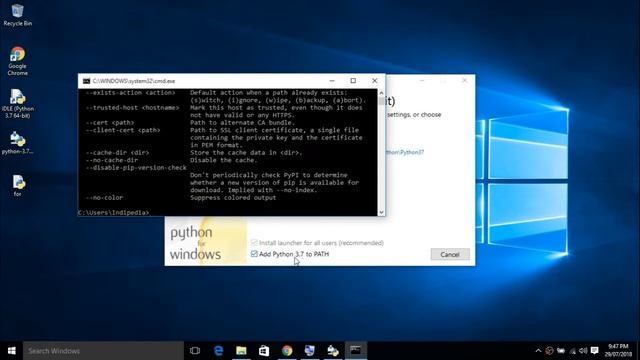This screenshot has width=640, height=360.
Task: Click the '--cert <path>' option text
Action: click(x=110, y=122)
